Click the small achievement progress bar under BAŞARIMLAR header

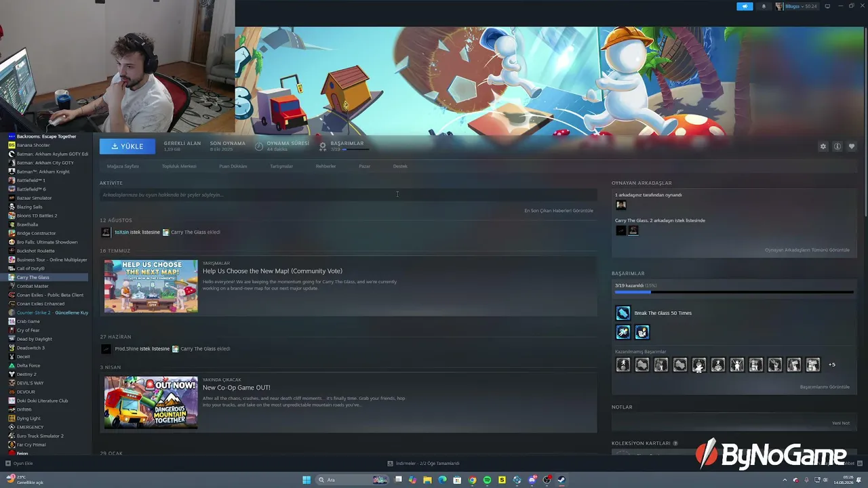(355, 149)
